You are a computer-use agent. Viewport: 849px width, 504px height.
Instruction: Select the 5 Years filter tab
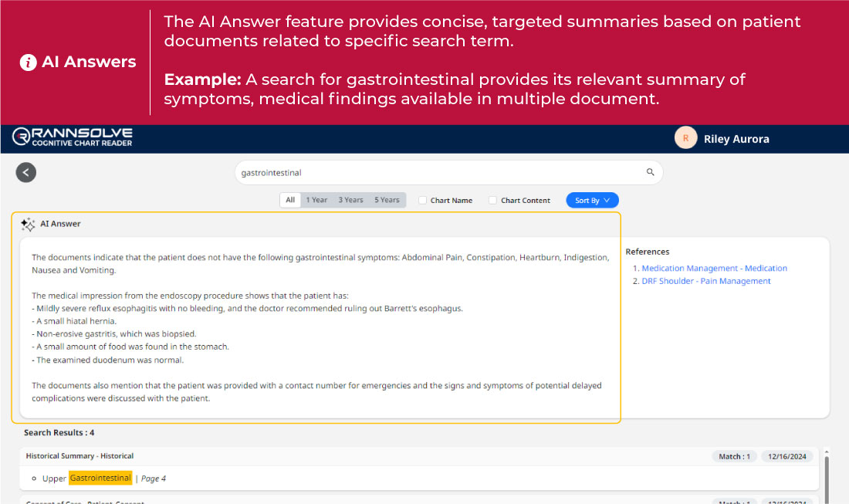pyautogui.click(x=387, y=200)
